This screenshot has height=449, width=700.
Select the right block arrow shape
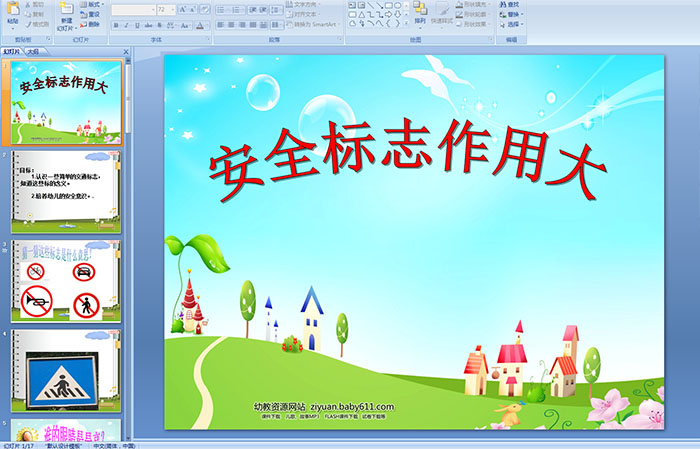click(x=388, y=15)
